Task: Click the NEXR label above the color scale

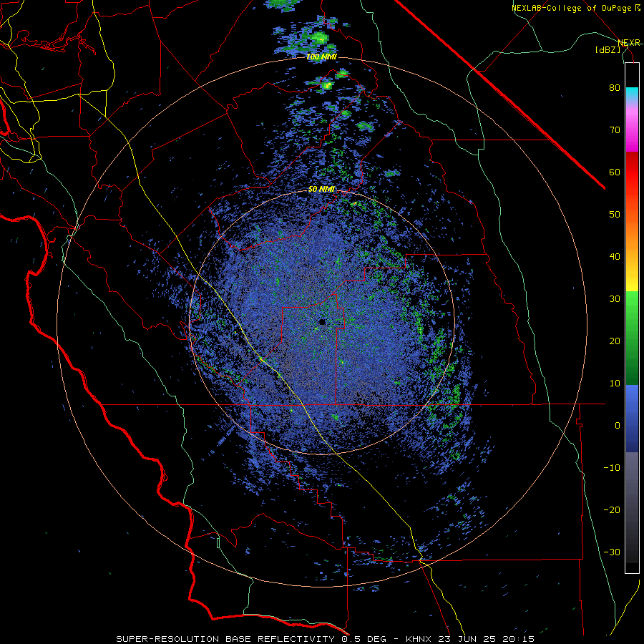Action: tap(629, 42)
